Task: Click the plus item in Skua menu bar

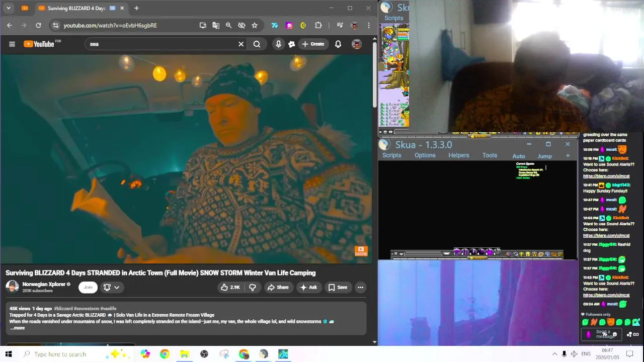Action: [568, 156]
